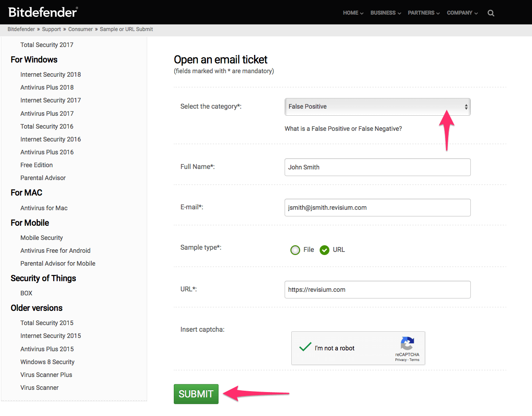This screenshot has width=532, height=416.
Task: Go to Support breadcrumb link
Action: 51,29
